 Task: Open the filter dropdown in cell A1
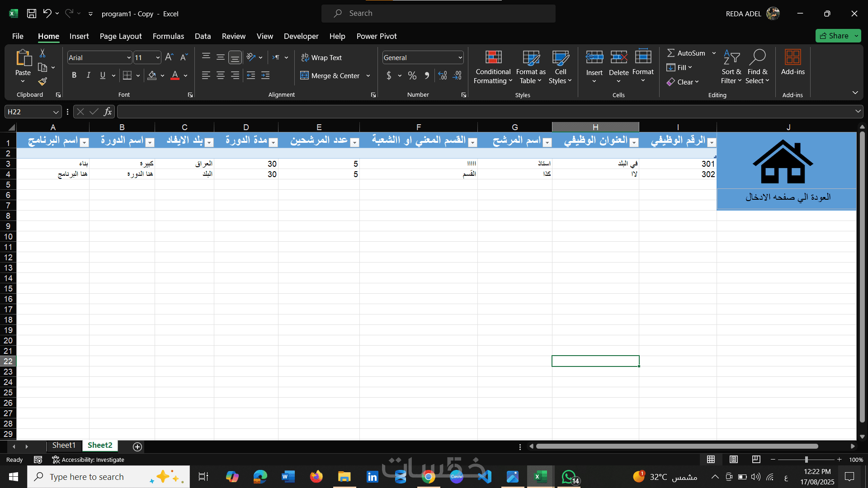[x=84, y=143]
